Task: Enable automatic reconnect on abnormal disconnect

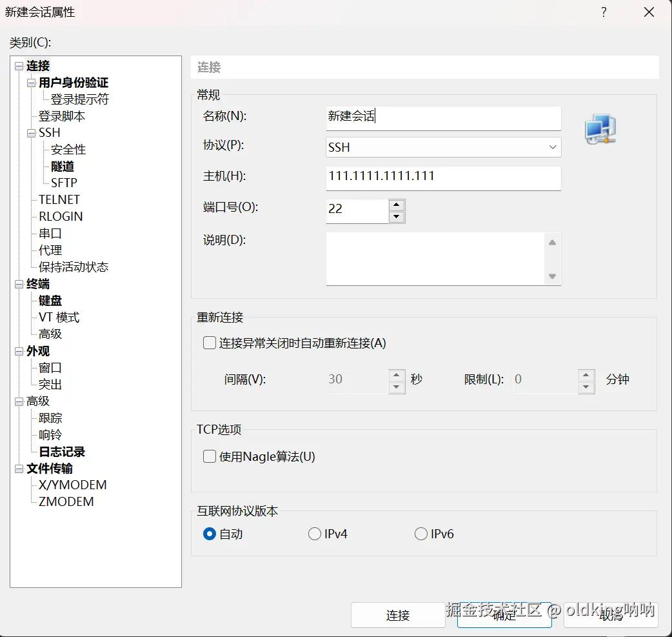Action: click(x=209, y=343)
